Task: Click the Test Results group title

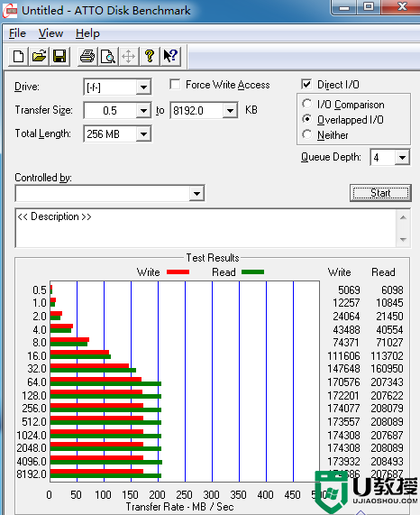Action: pyautogui.click(x=213, y=258)
